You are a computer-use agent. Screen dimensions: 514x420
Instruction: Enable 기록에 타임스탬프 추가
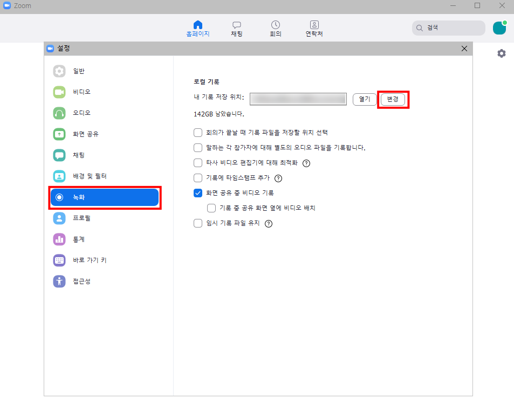(198, 178)
